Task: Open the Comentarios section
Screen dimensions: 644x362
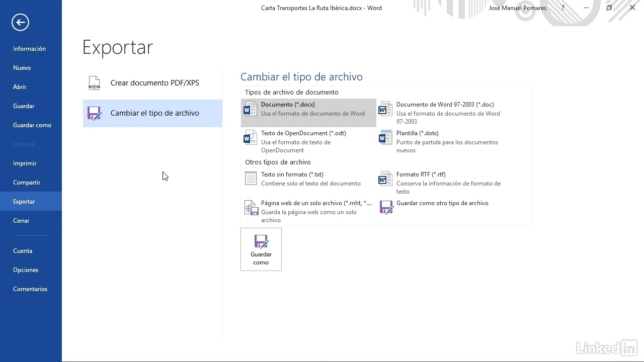Action: point(31,289)
